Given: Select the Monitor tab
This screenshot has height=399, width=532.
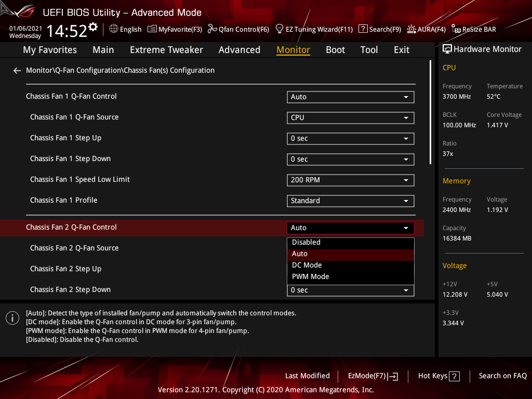Looking at the screenshot, I should (x=293, y=50).
